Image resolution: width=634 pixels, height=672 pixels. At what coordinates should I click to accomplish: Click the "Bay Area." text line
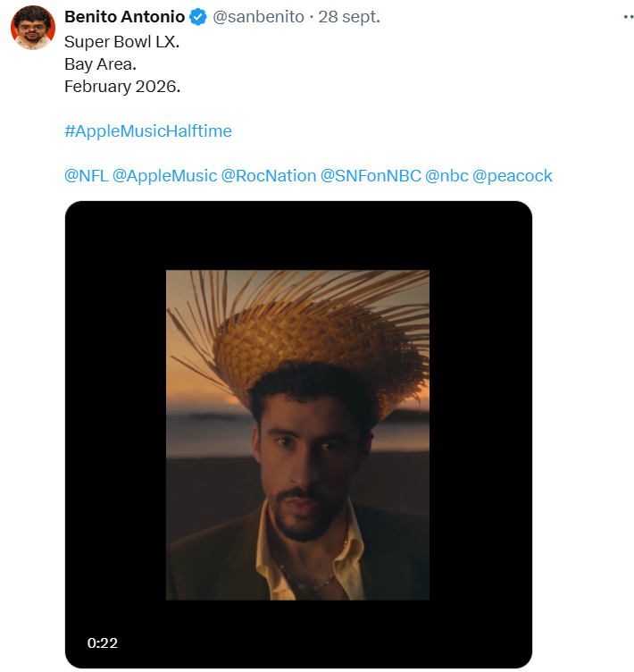pos(100,64)
